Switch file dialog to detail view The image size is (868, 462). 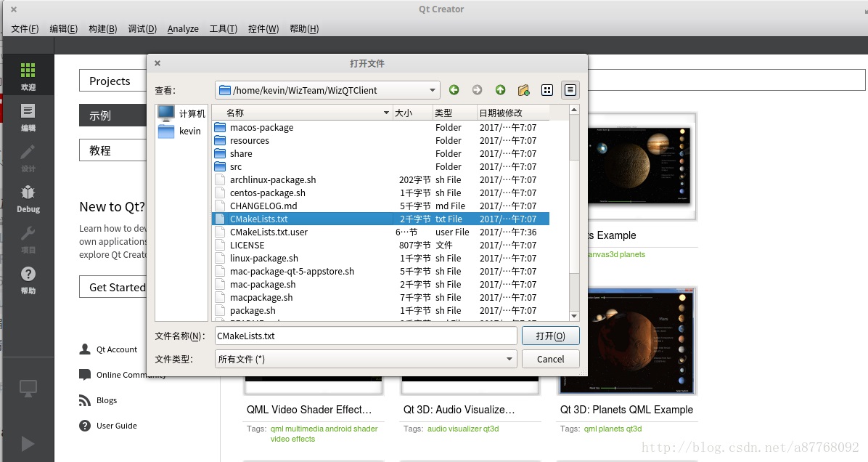[x=570, y=90]
